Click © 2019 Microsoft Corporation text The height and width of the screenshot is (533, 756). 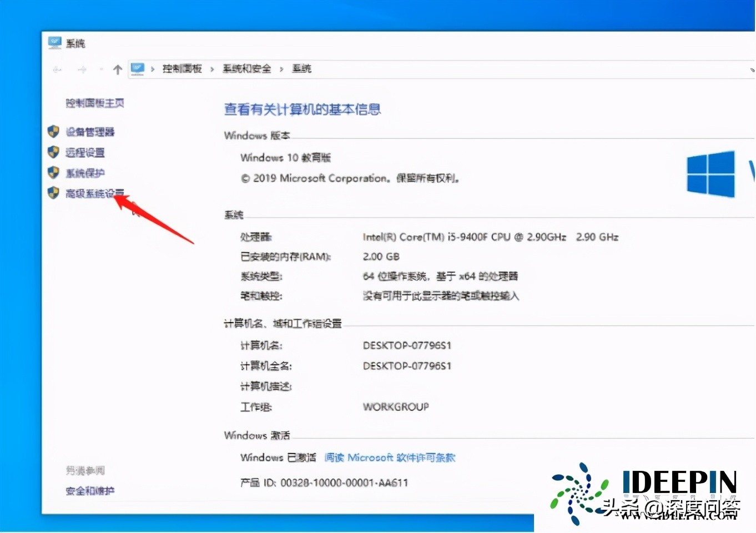click(x=350, y=178)
